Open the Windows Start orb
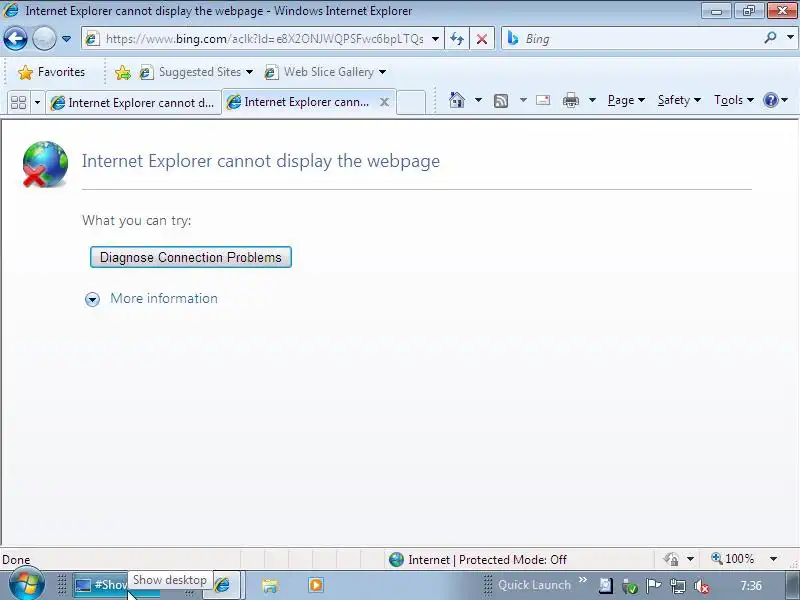Image resolution: width=800 pixels, height=600 pixels. point(27,585)
